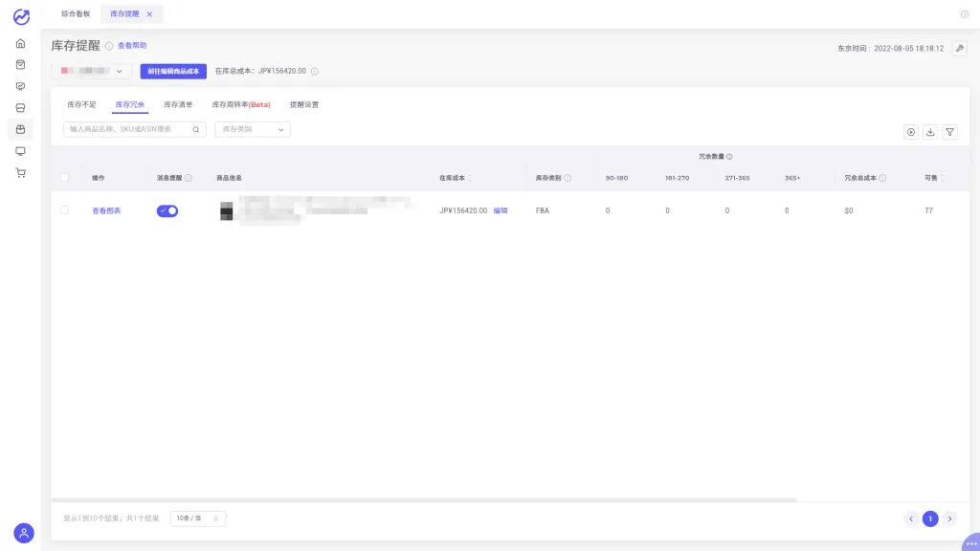Open the user avatar icon
This screenshot has height=551, width=980.
coord(24,533)
